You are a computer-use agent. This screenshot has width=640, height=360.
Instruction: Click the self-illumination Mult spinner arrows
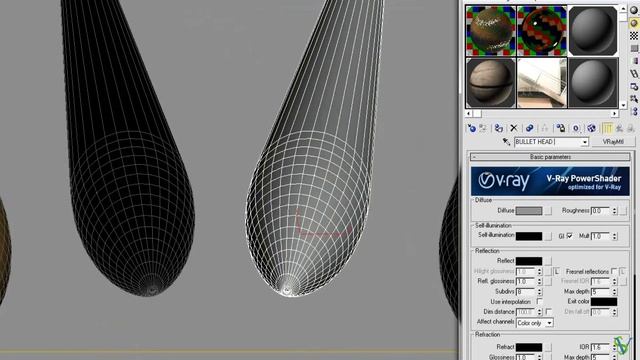(614, 236)
